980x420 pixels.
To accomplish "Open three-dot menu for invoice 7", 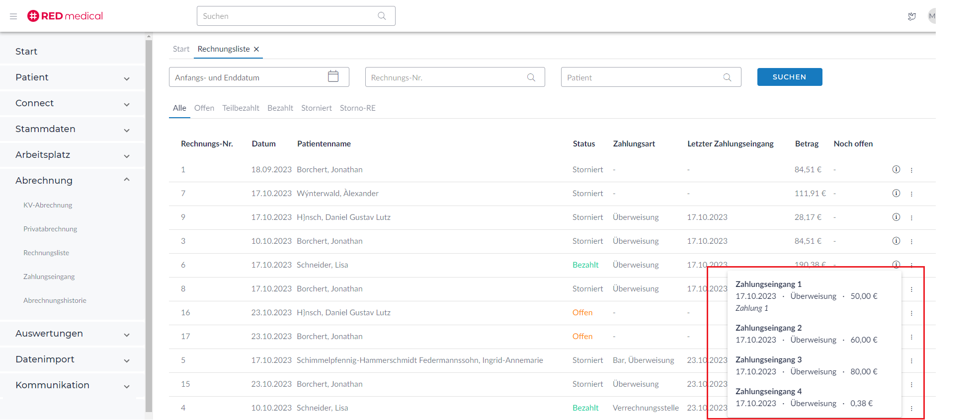I will [911, 194].
